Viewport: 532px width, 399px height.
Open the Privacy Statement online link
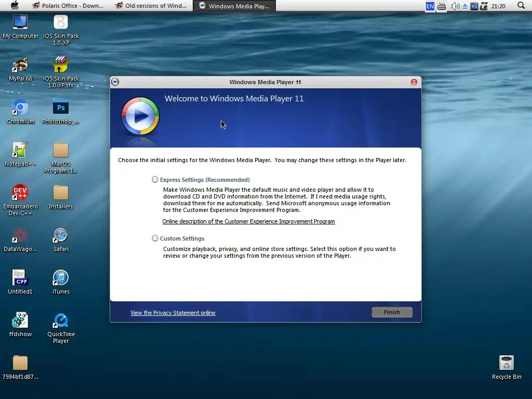pos(173,313)
